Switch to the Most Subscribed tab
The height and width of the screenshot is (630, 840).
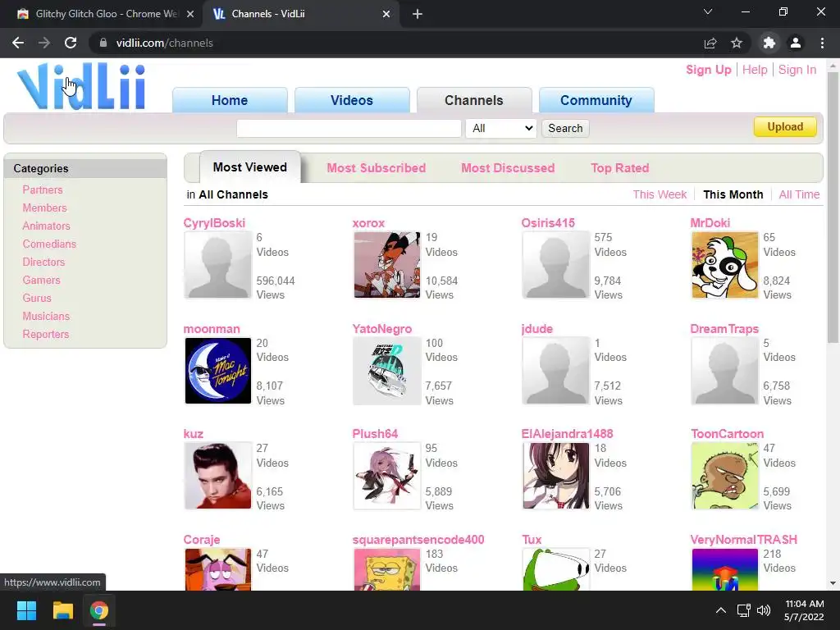point(376,167)
